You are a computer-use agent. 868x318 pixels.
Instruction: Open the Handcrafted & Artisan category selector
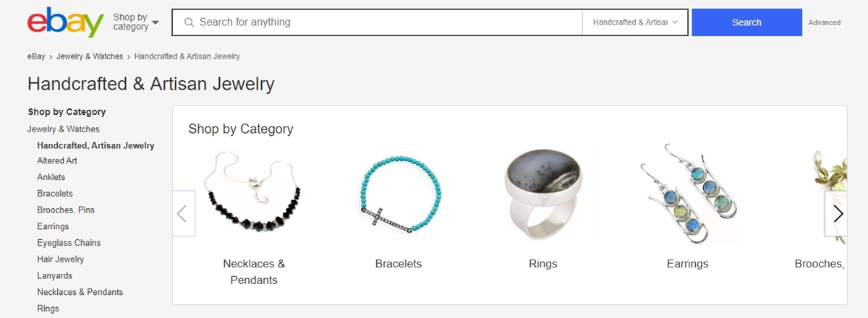635,22
